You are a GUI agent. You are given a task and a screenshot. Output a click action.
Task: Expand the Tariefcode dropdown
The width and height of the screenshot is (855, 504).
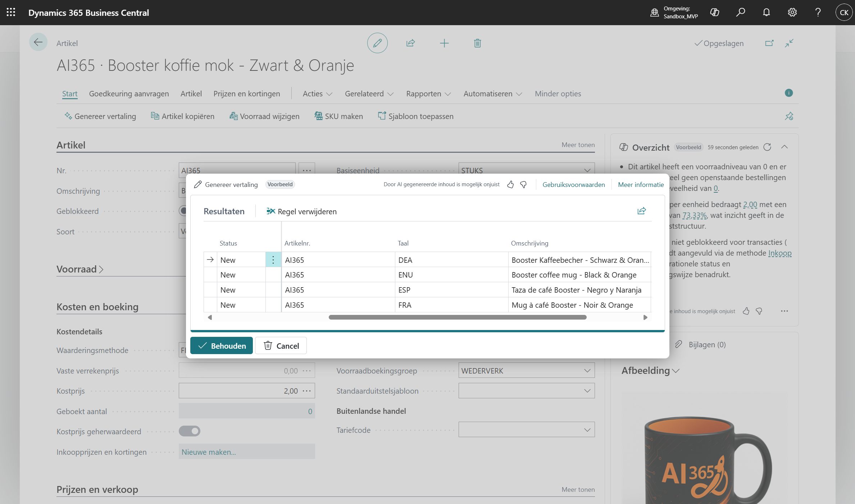coord(587,430)
